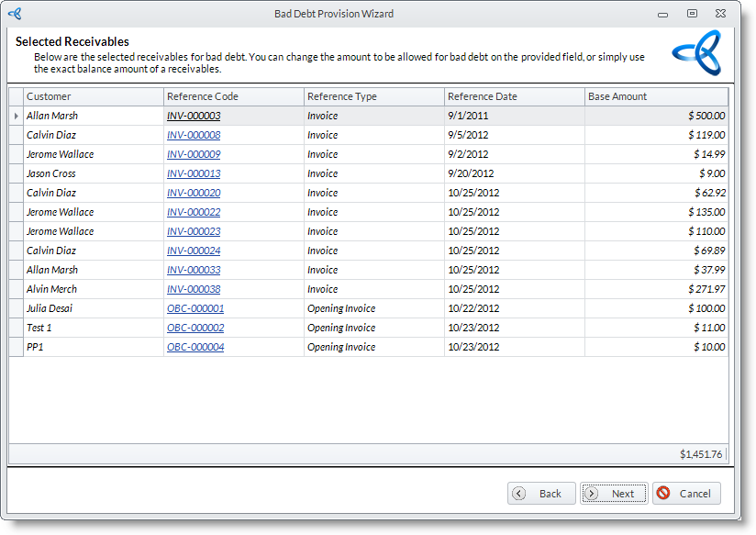The width and height of the screenshot is (756, 535).
Task: Cancel the bad debt wizard
Action: 686,493
